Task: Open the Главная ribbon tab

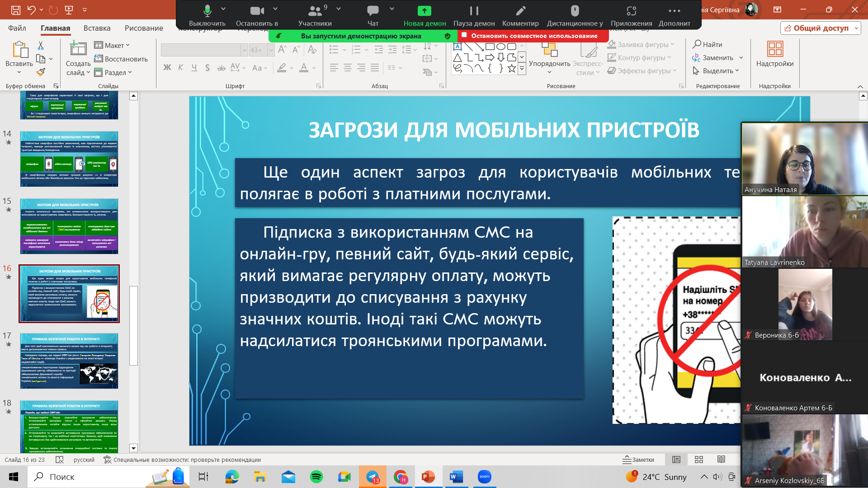Action: [x=56, y=28]
